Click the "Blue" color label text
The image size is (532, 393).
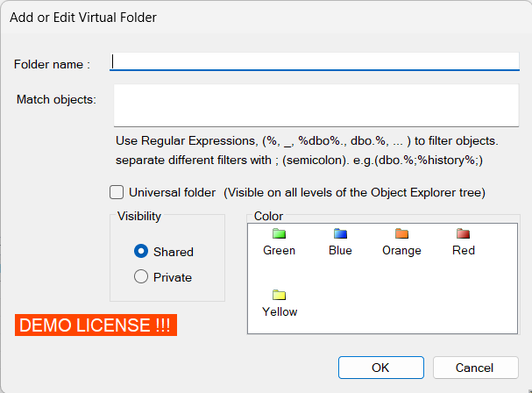[x=340, y=251]
